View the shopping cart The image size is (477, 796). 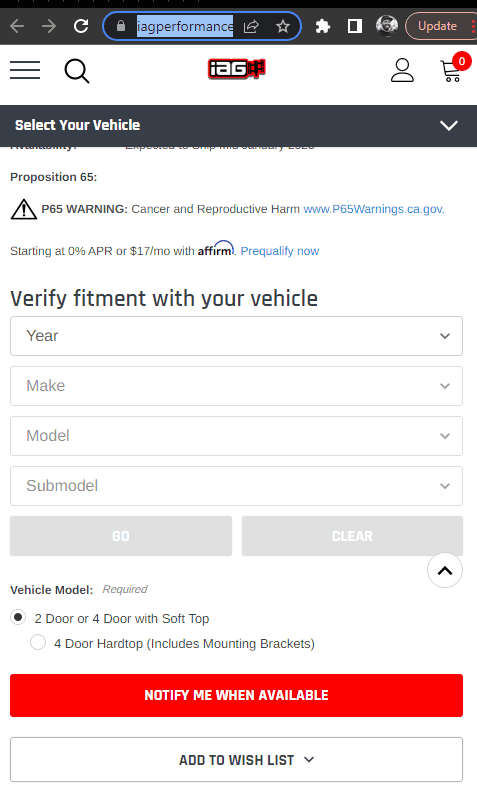pyautogui.click(x=452, y=69)
